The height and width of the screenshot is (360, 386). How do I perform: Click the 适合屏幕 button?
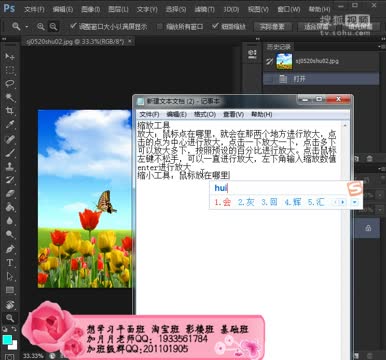click(x=316, y=27)
